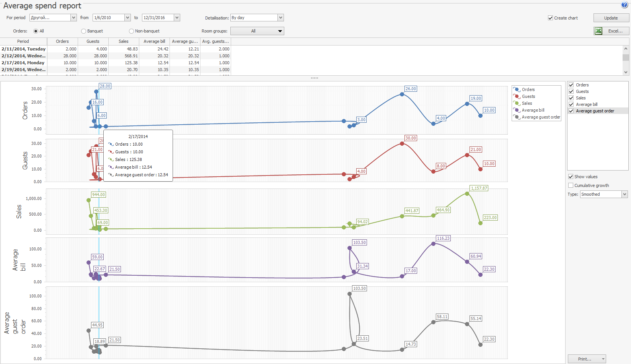Click the Orders legend icon
This screenshot has width=631, height=364.
517,89
